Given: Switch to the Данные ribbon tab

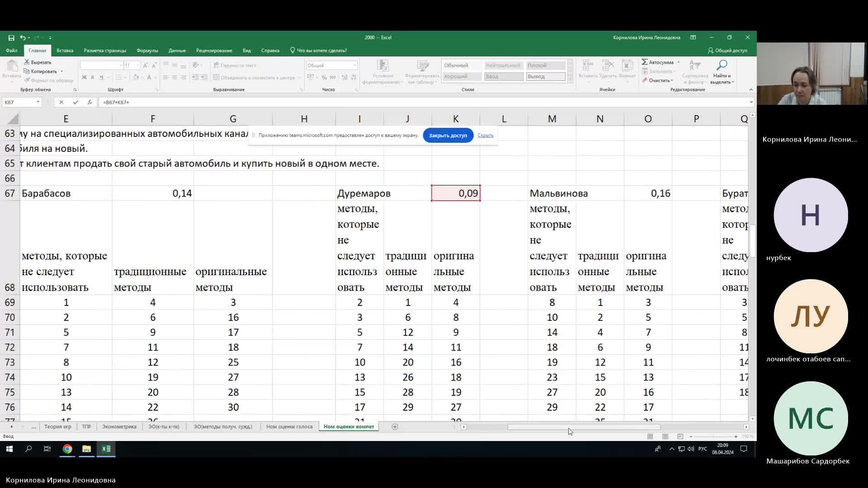Looking at the screenshot, I should (x=177, y=51).
